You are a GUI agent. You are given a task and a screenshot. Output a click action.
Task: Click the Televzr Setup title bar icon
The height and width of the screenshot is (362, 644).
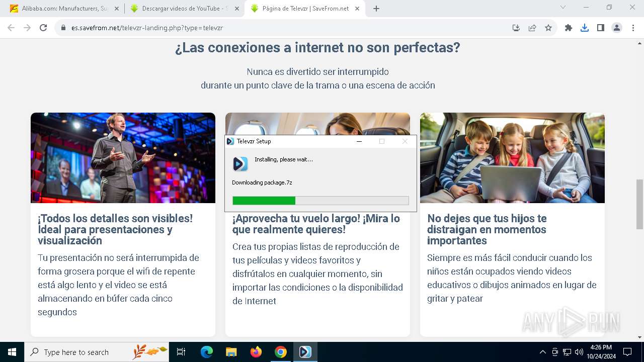230,141
